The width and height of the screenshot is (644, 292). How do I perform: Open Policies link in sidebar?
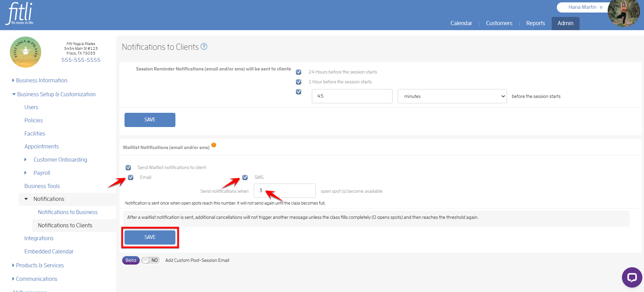click(34, 120)
